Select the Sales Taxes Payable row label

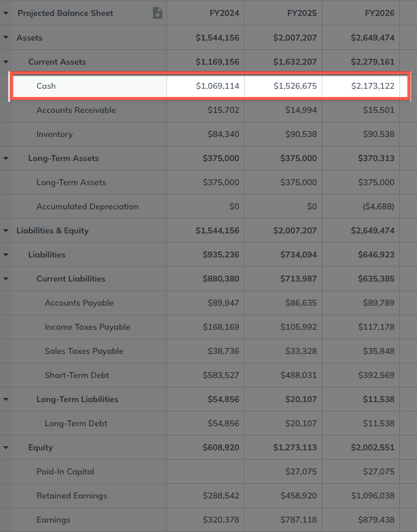click(x=84, y=351)
